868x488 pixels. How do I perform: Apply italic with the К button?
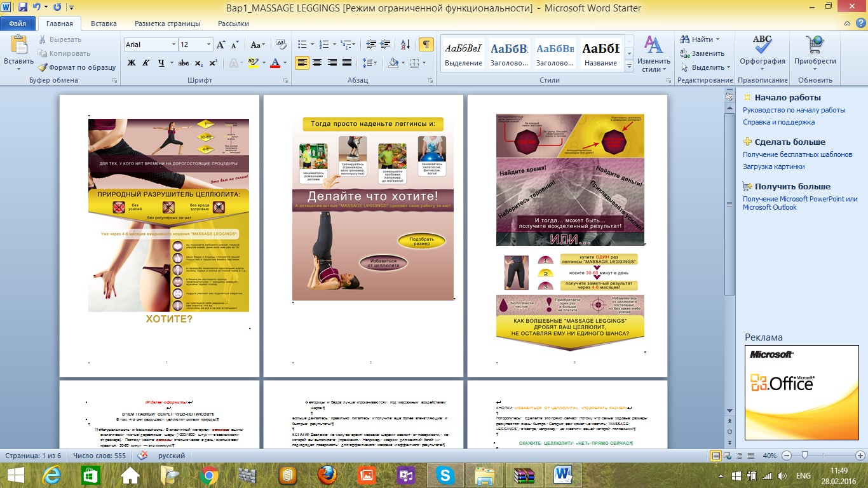tap(147, 63)
